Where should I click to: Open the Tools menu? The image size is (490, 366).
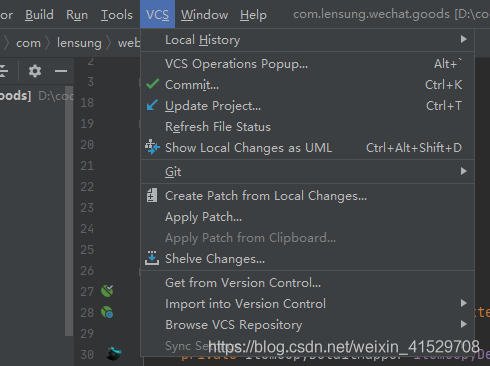coord(117,15)
